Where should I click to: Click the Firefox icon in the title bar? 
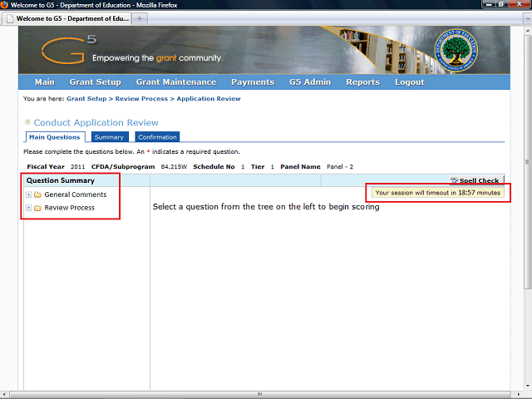coord(4,5)
